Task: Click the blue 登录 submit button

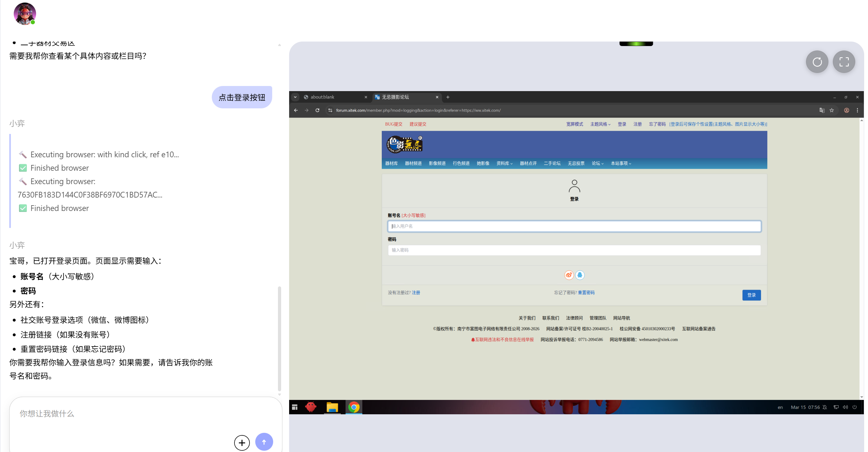Action: tap(751, 295)
